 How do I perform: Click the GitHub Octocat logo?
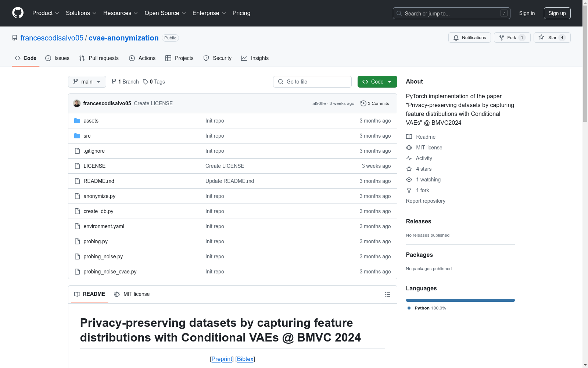point(18,13)
